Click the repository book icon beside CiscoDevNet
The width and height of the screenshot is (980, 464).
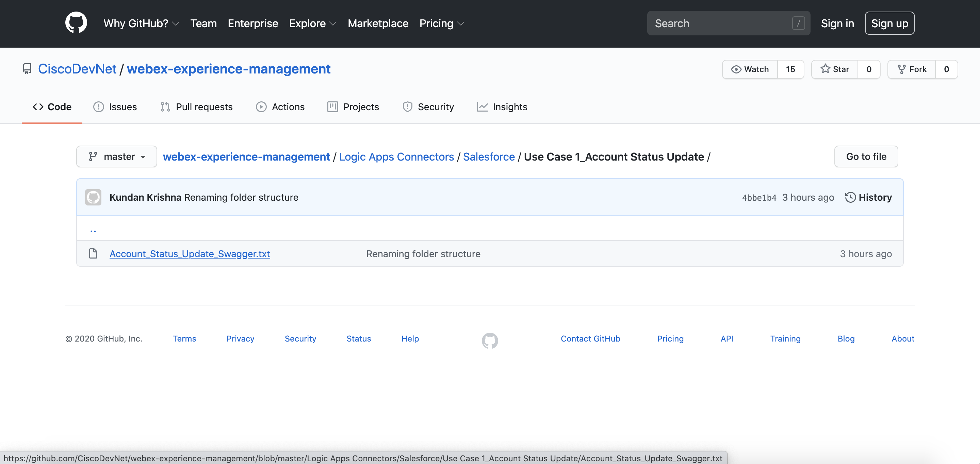click(x=27, y=69)
